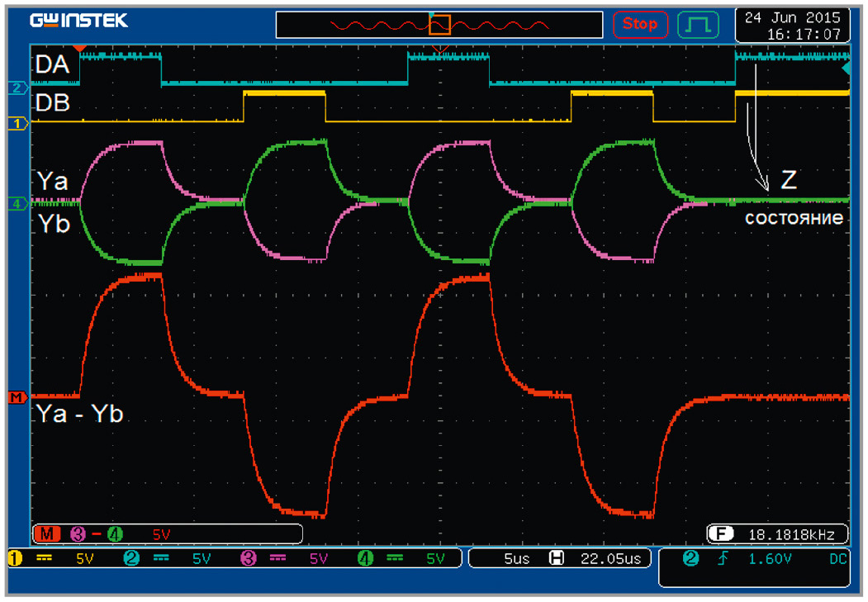
Task: Click the 1.60V trigger level value
Action: (x=770, y=559)
